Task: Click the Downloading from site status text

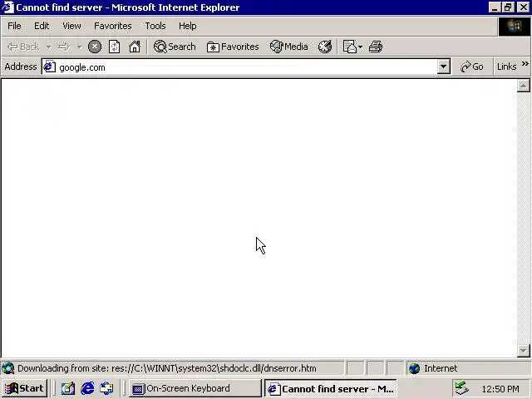Action: (x=167, y=368)
